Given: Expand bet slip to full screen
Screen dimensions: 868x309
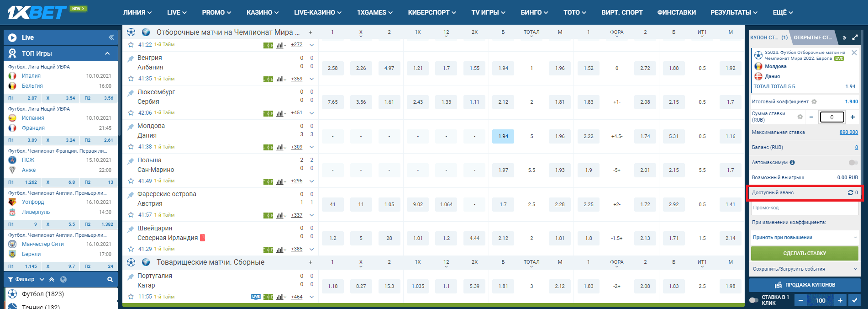Looking at the screenshot, I should click(x=855, y=37).
